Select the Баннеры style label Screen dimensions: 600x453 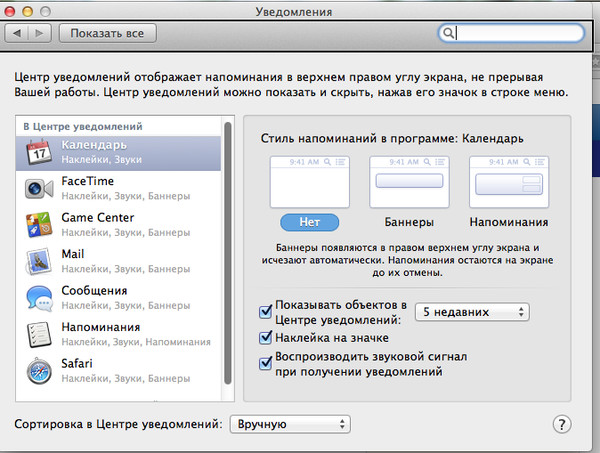[409, 222]
